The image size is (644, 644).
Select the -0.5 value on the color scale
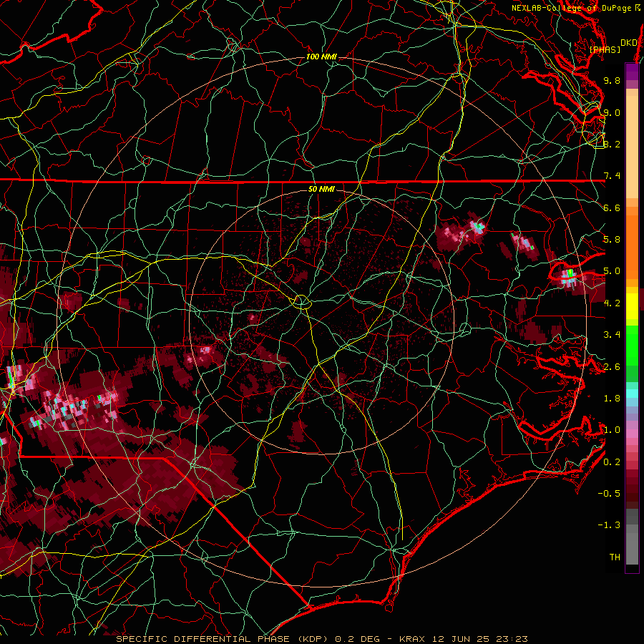point(610,494)
